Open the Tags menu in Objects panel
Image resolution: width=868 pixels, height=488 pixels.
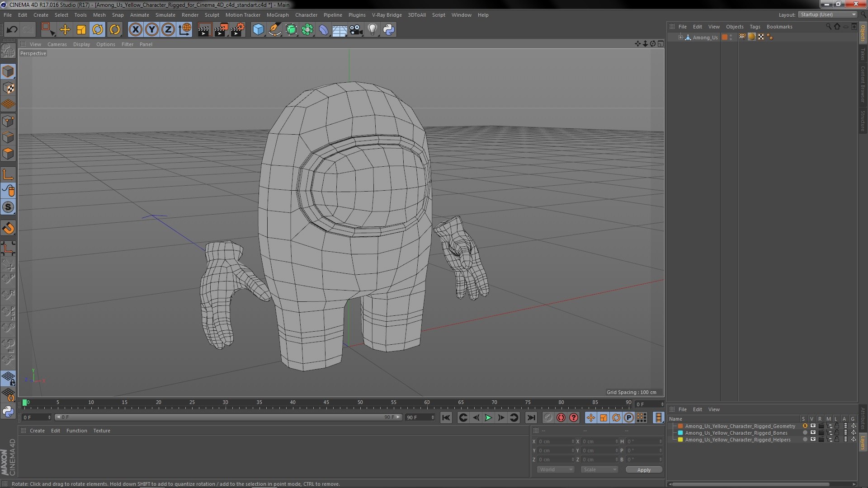[x=755, y=27]
